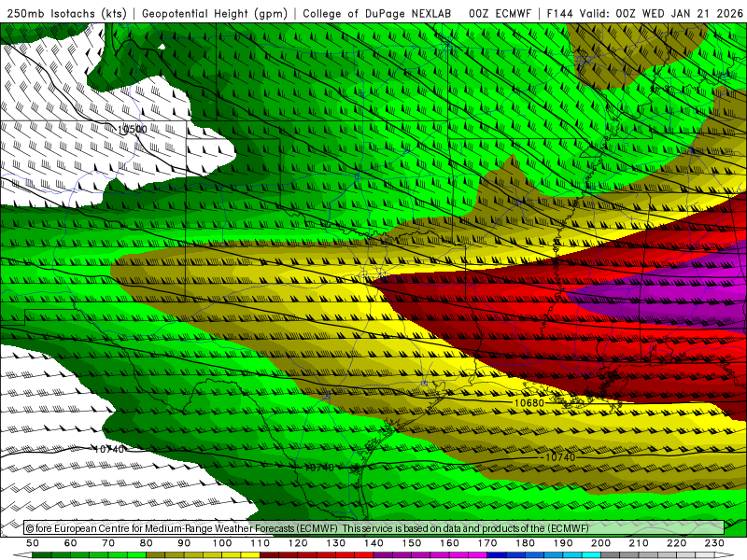Click the 220 value on the legend scale
747x560 pixels.
click(676, 543)
